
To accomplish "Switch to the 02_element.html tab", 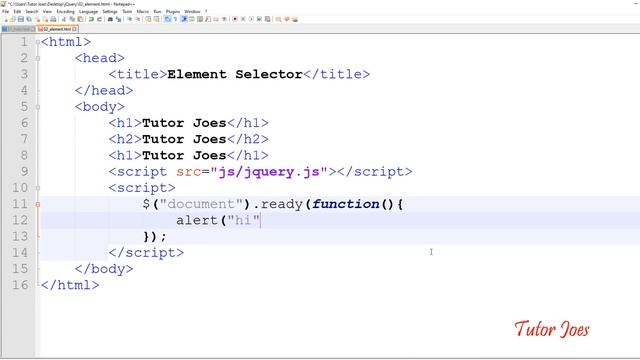I will (x=57, y=29).
